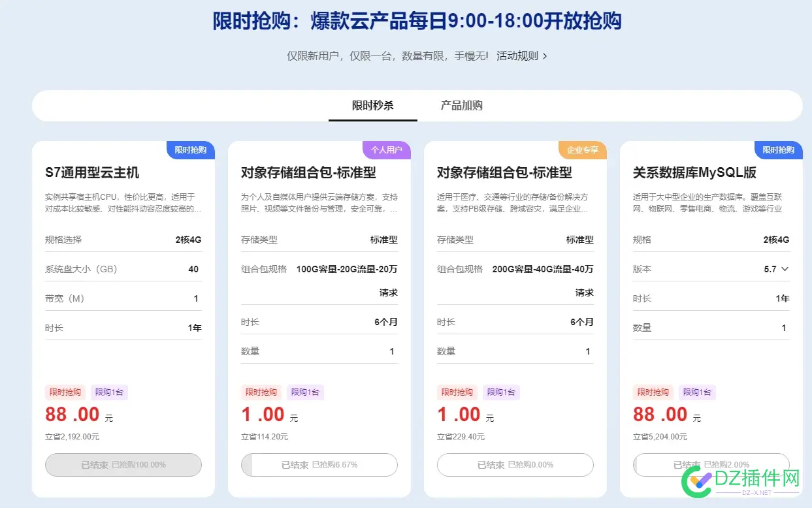
Task: Click the S7 card description paragraph
Action: 123,203
